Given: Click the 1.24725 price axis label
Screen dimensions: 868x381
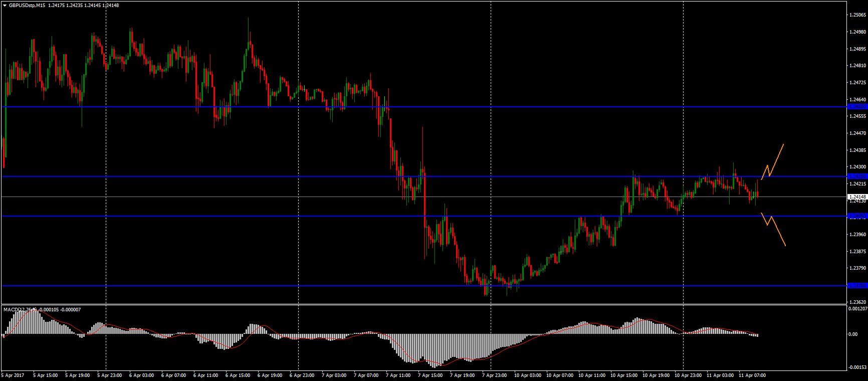Looking at the screenshot, I should [858, 83].
